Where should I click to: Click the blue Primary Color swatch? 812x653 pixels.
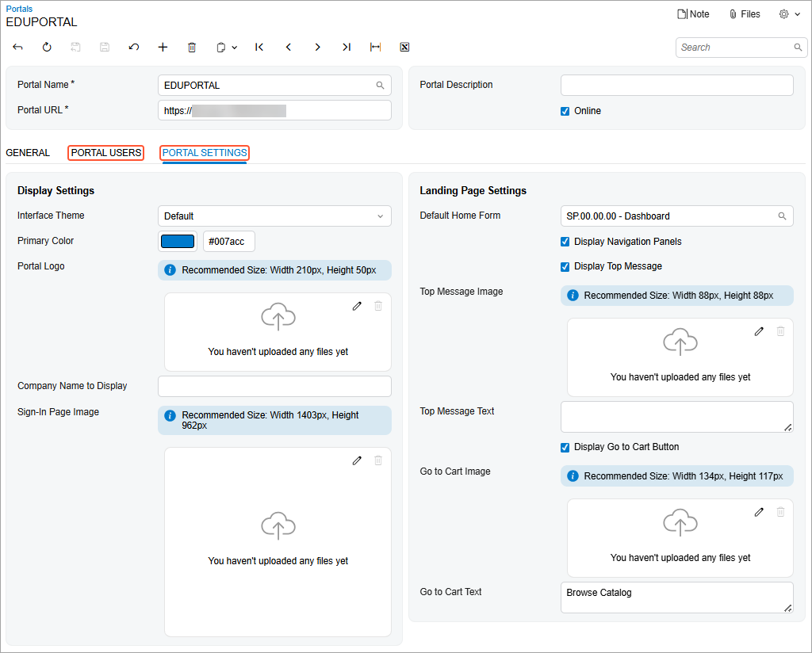[178, 242]
